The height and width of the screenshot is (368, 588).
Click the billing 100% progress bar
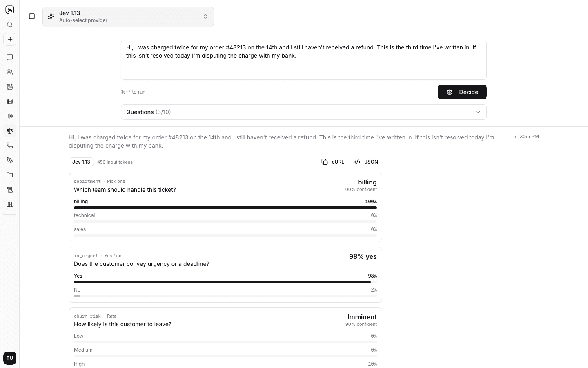click(x=225, y=208)
